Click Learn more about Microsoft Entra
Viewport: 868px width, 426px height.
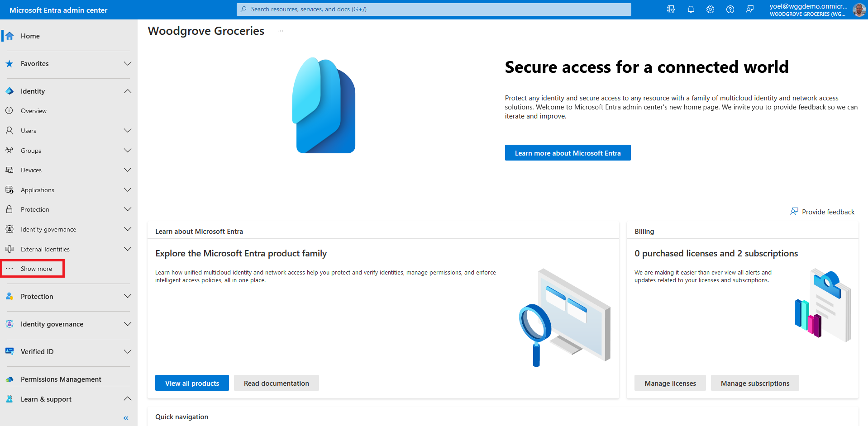click(568, 153)
